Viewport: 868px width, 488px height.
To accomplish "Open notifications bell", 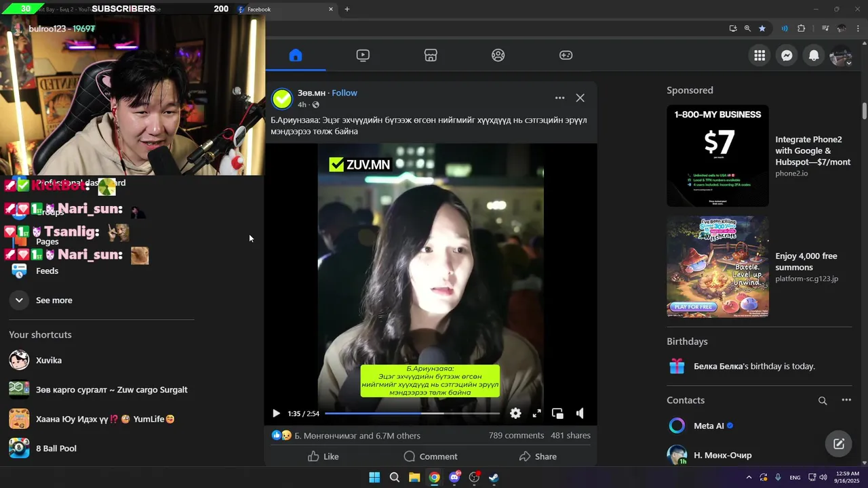I will tap(814, 56).
